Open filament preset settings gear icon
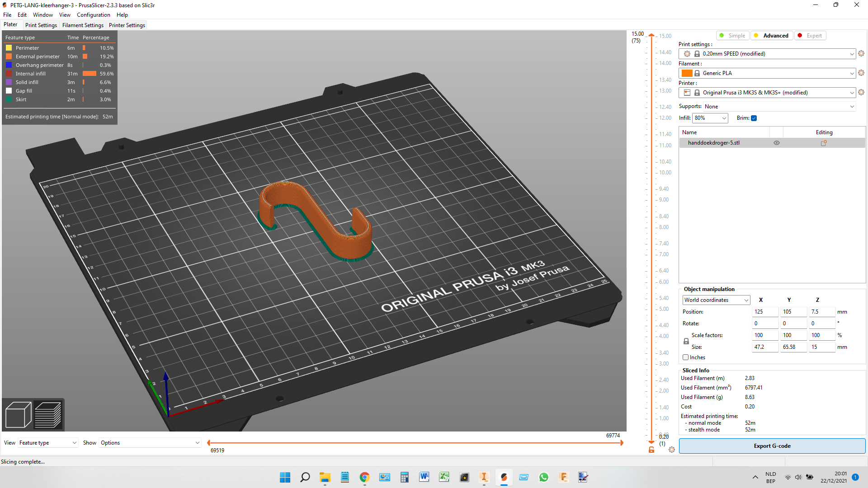868x488 pixels. [x=861, y=73]
